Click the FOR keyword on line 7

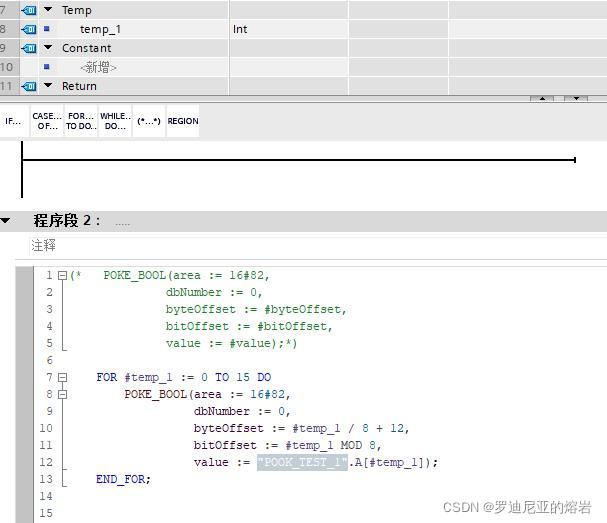(x=106, y=377)
